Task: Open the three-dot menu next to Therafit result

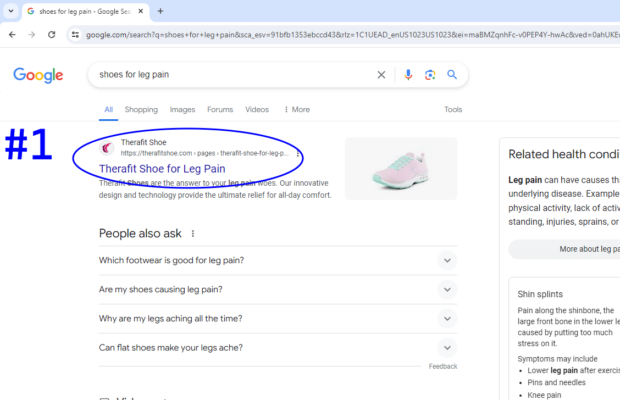Action: click(x=297, y=153)
